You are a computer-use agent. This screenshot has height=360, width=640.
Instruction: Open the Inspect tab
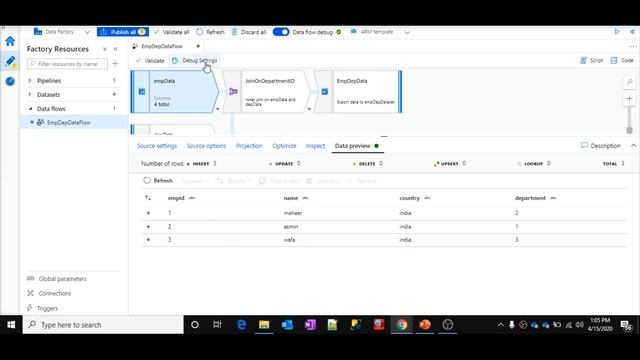click(316, 146)
